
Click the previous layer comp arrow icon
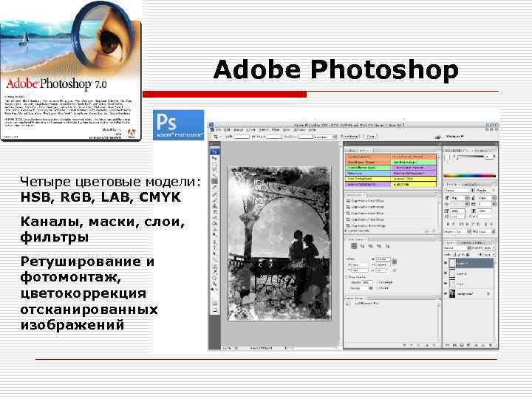point(404,345)
